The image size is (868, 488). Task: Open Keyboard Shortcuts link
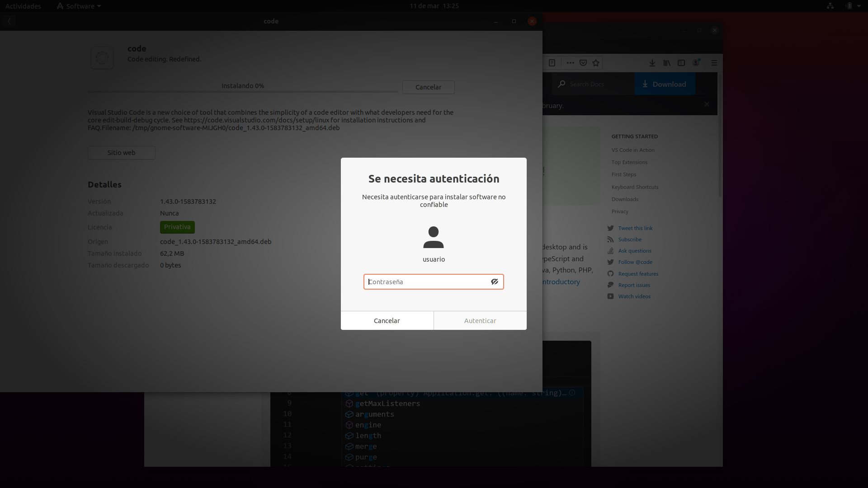point(635,187)
